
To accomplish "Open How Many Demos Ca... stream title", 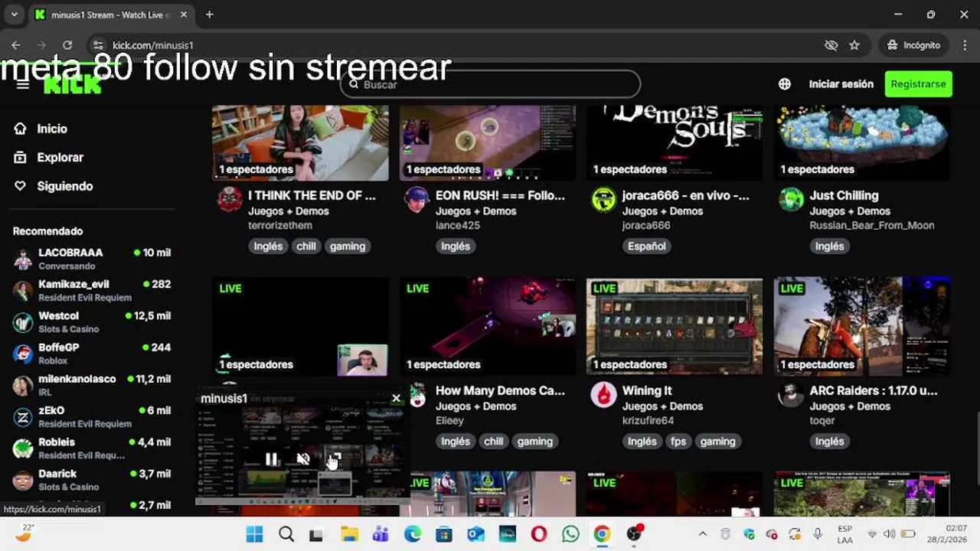I will click(500, 390).
